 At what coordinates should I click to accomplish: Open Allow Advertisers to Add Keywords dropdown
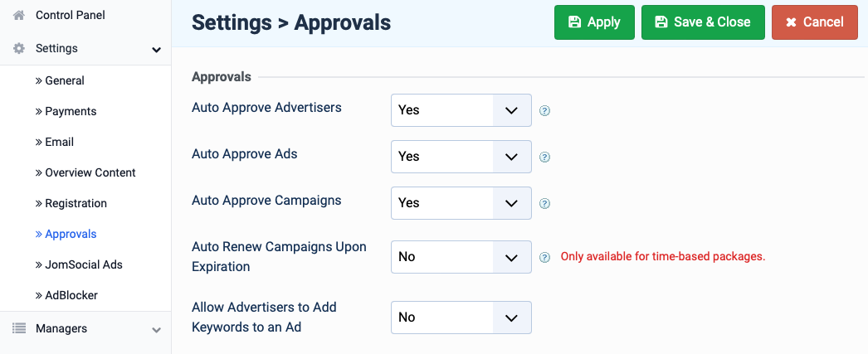pyautogui.click(x=461, y=318)
